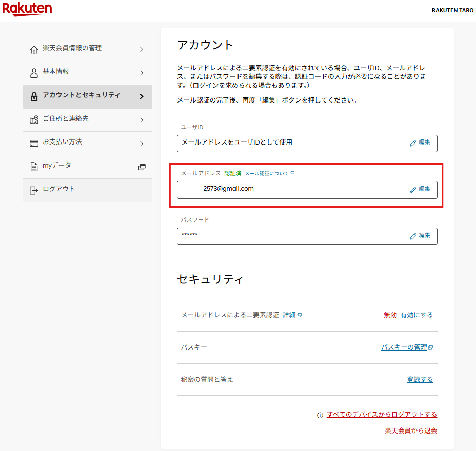The width and height of the screenshot is (476, 451).
Task: Click the document icon beside myデータ
Action: (34, 167)
